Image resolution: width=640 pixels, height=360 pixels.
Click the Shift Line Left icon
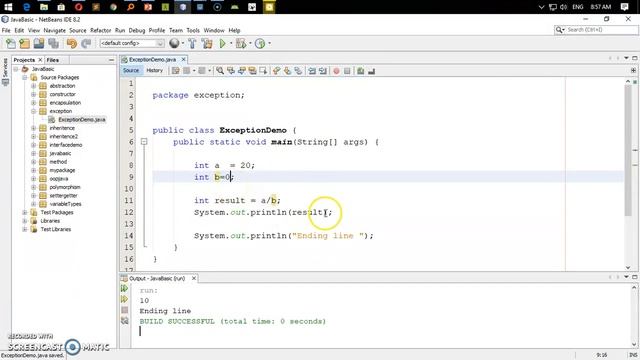(x=312, y=71)
